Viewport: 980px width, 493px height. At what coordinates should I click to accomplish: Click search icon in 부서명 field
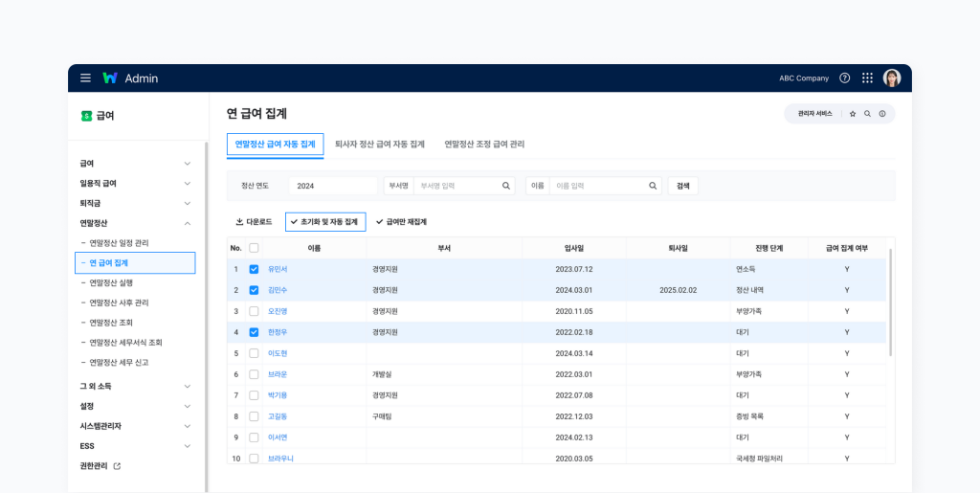click(506, 186)
